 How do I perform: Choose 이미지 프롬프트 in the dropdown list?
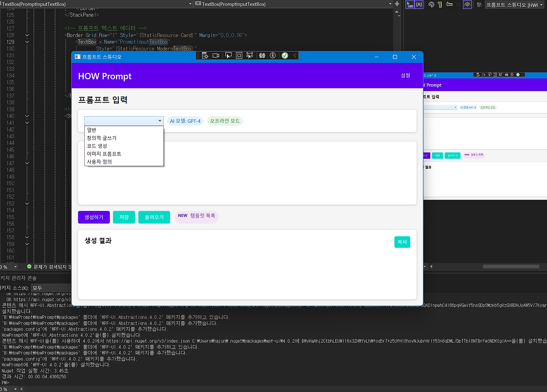pyautogui.click(x=124, y=154)
